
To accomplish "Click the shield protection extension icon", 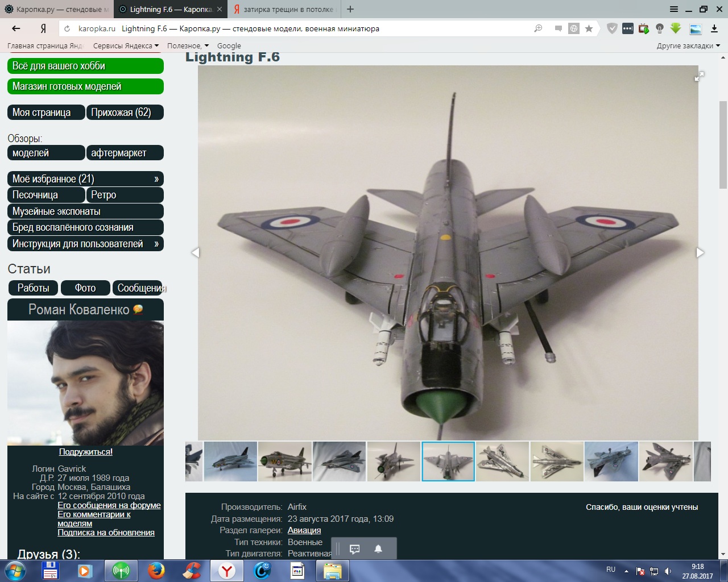I will coord(612,28).
